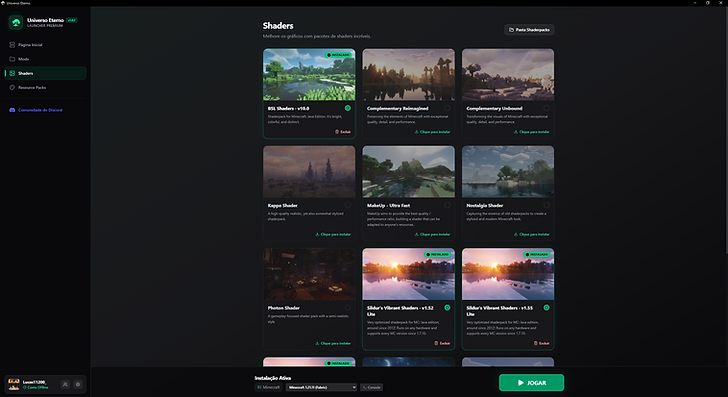Click the 'Complementary Unbound' title
728x397 pixels.
click(x=494, y=108)
